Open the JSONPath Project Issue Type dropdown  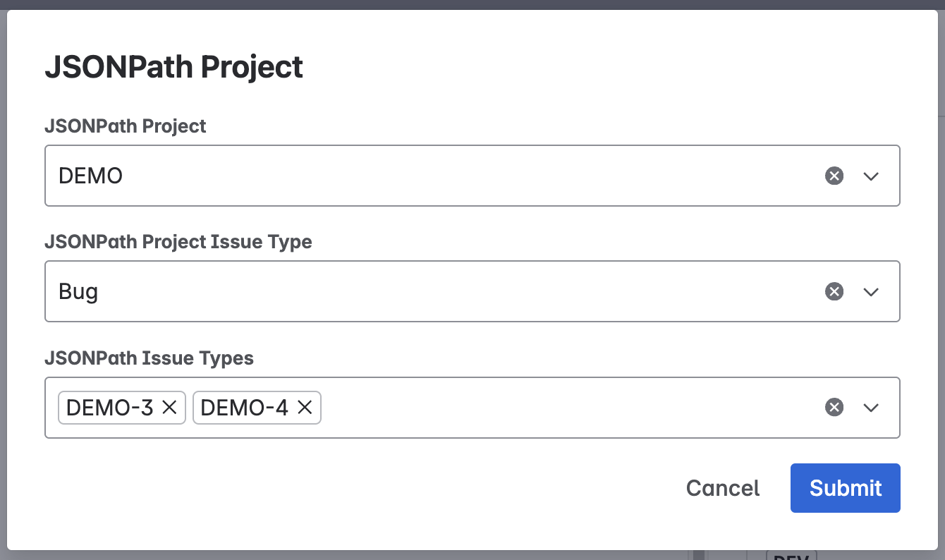point(871,292)
